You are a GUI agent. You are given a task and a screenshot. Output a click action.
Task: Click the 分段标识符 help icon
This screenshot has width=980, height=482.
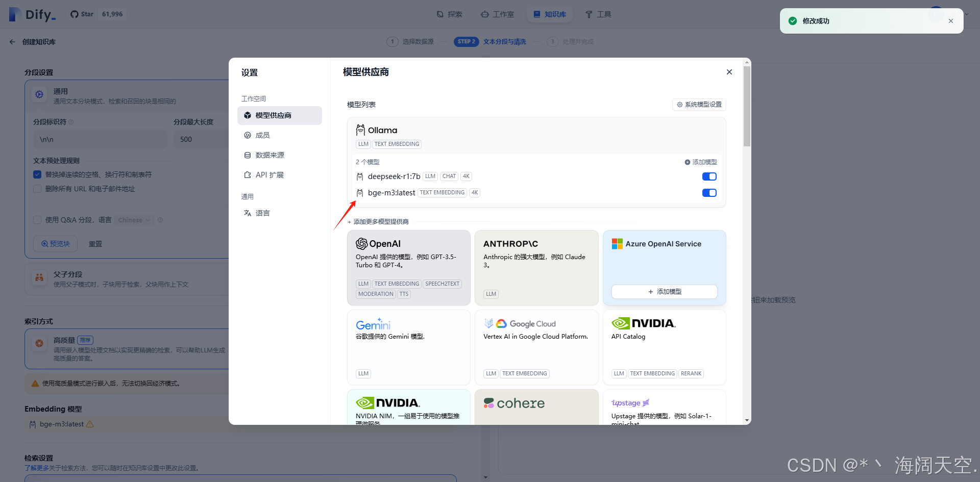point(71,122)
